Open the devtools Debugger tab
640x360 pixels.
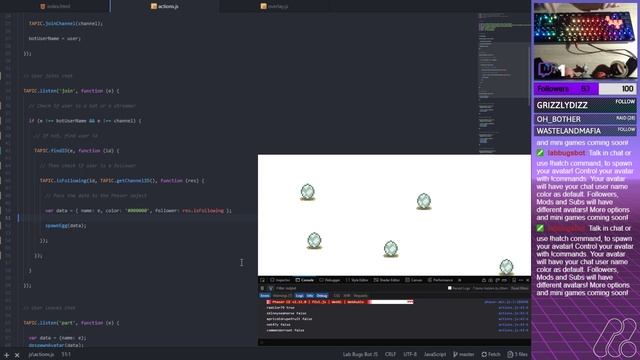[329, 280]
